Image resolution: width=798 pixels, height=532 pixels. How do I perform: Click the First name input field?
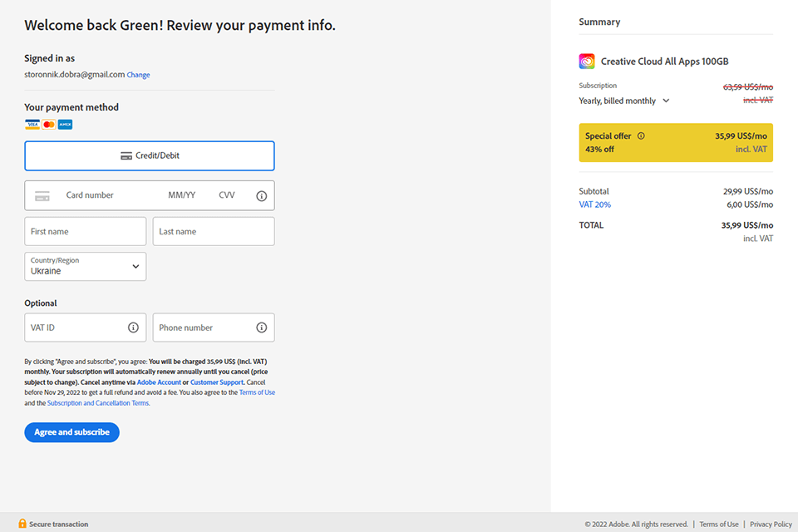click(x=86, y=232)
